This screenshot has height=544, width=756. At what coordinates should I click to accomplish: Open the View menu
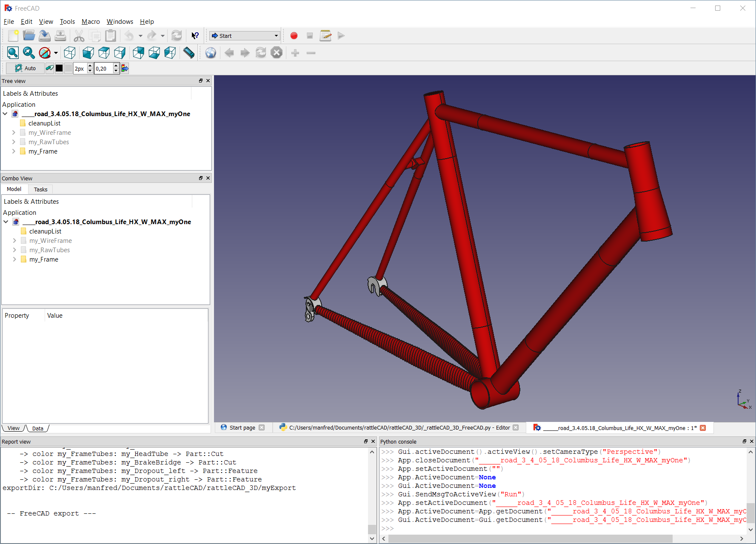46,22
